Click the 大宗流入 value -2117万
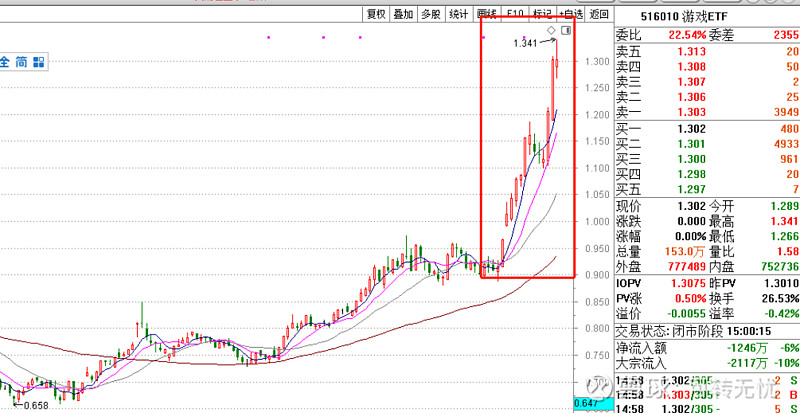Viewport: 800px width, 413px height. (x=745, y=363)
